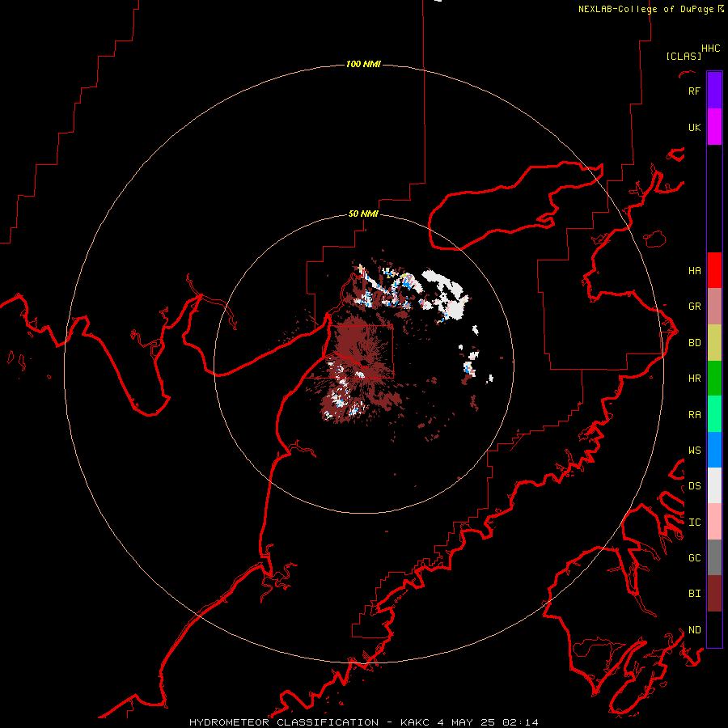Click the 'RA' legend label

coord(694,415)
